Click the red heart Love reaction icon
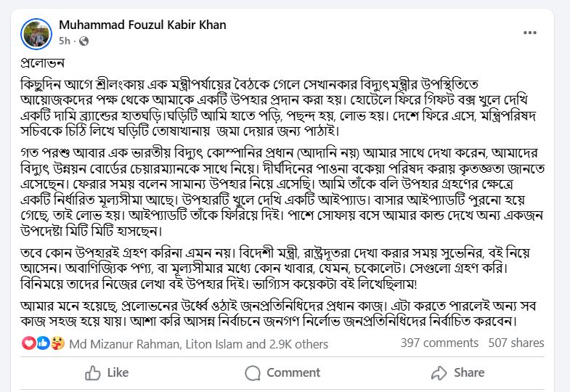This screenshot has height=392, width=570. (x=28, y=343)
